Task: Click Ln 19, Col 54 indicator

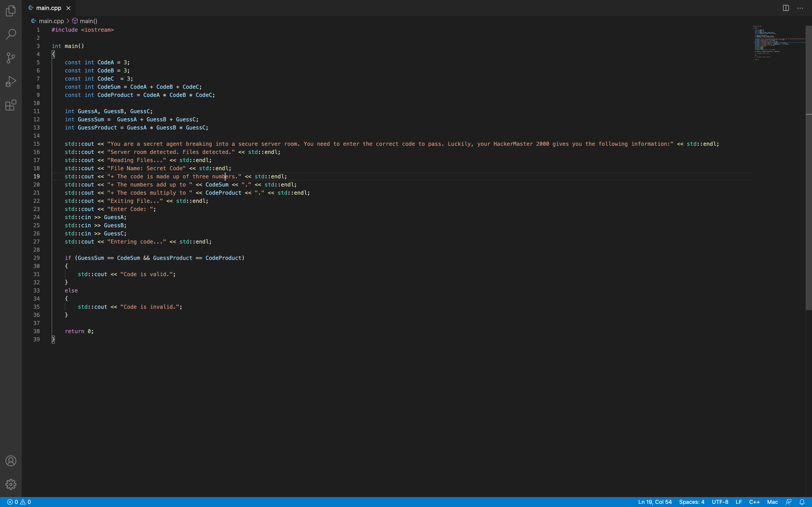Action: coord(655,502)
